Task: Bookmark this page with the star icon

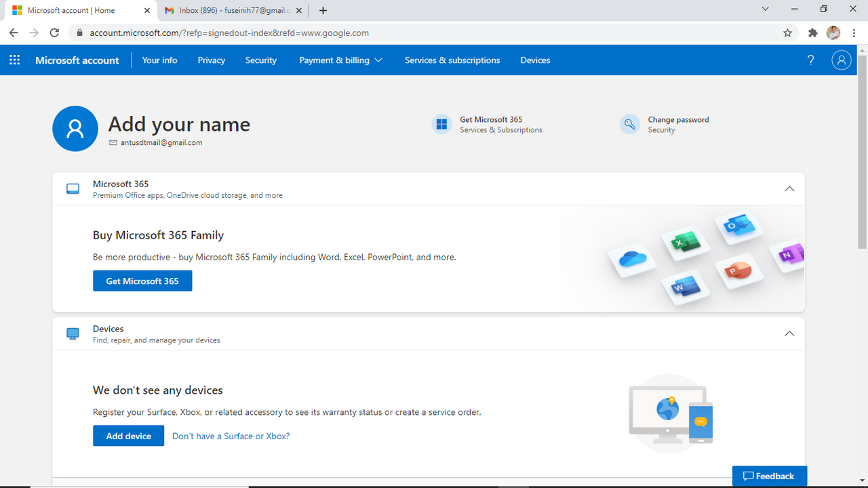Action: pos(787,33)
